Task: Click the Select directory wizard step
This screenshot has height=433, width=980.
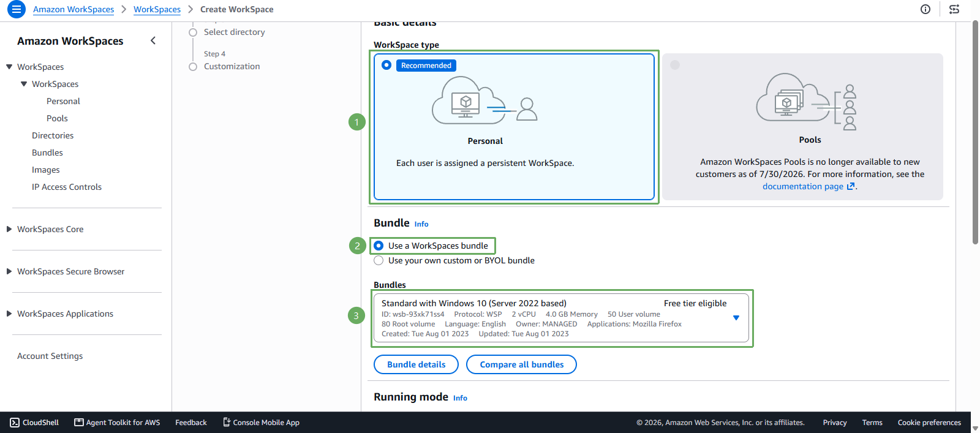Action: click(x=234, y=32)
